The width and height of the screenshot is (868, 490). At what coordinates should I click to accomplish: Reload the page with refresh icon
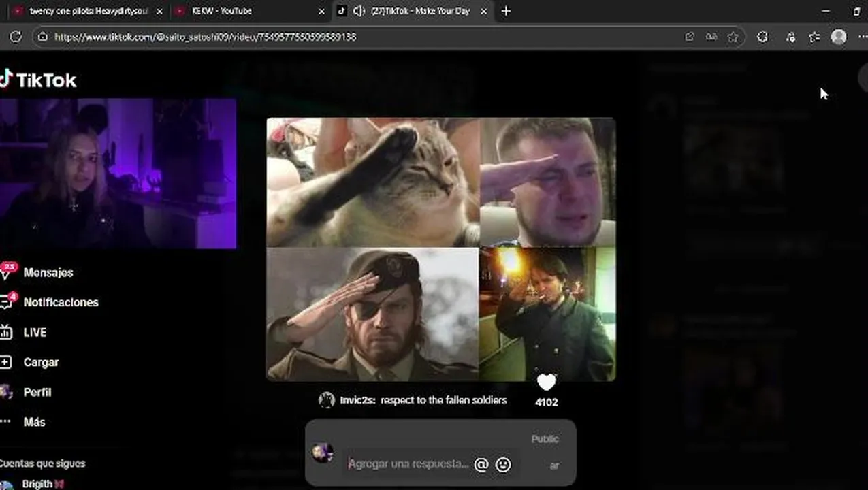[16, 37]
